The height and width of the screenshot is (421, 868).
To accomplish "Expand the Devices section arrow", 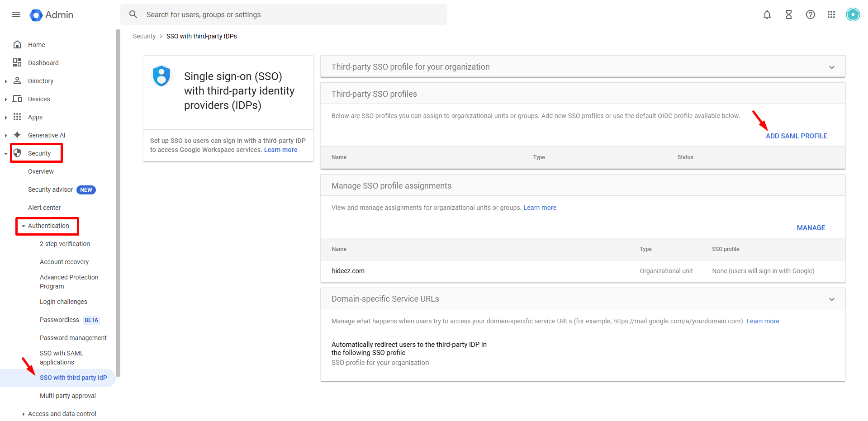I will point(6,99).
